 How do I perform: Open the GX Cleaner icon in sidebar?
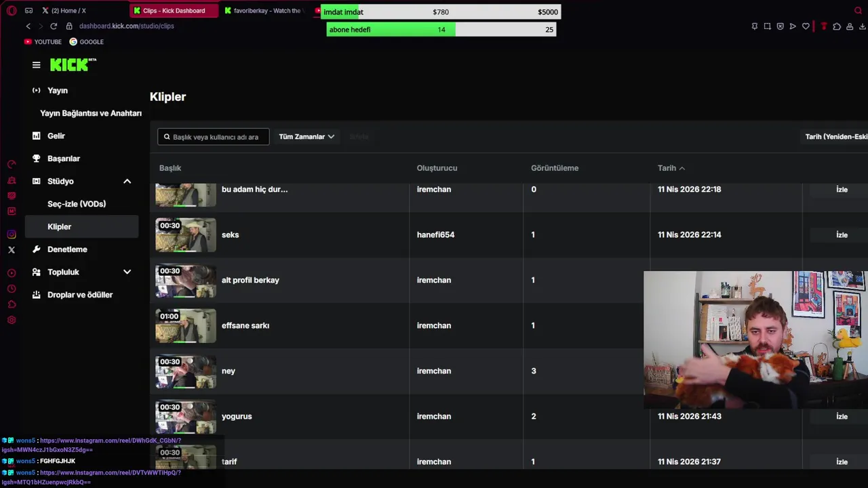click(x=12, y=180)
